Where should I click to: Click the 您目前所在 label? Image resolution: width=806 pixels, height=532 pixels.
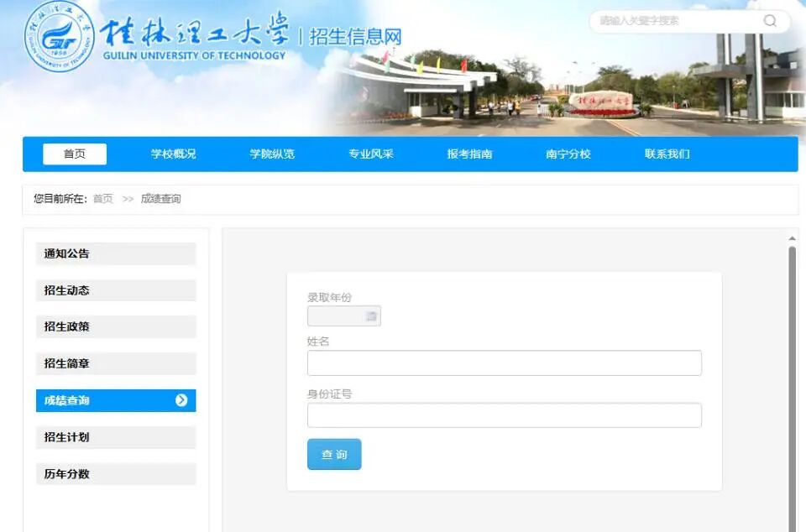[x=60, y=199]
